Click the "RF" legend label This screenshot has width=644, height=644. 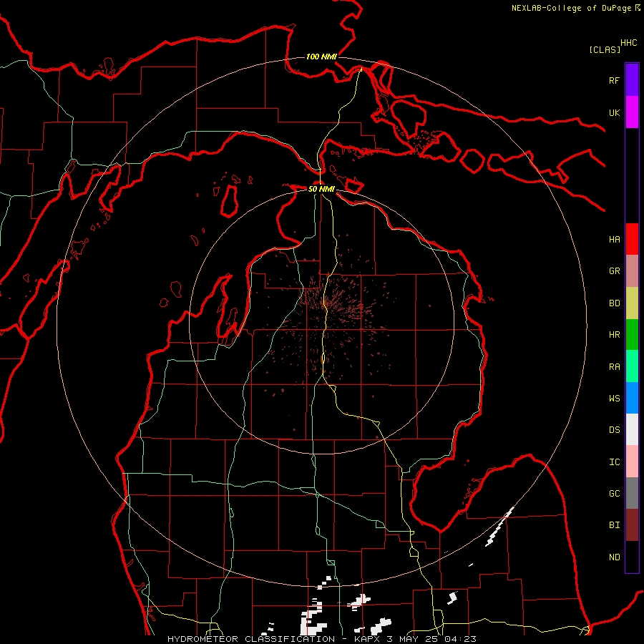pyautogui.click(x=614, y=80)
